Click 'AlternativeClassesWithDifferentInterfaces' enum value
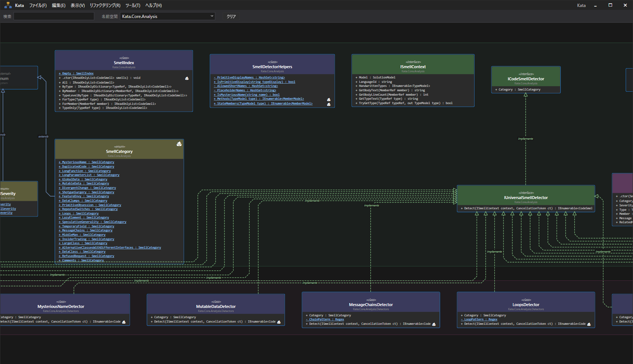 110,247
